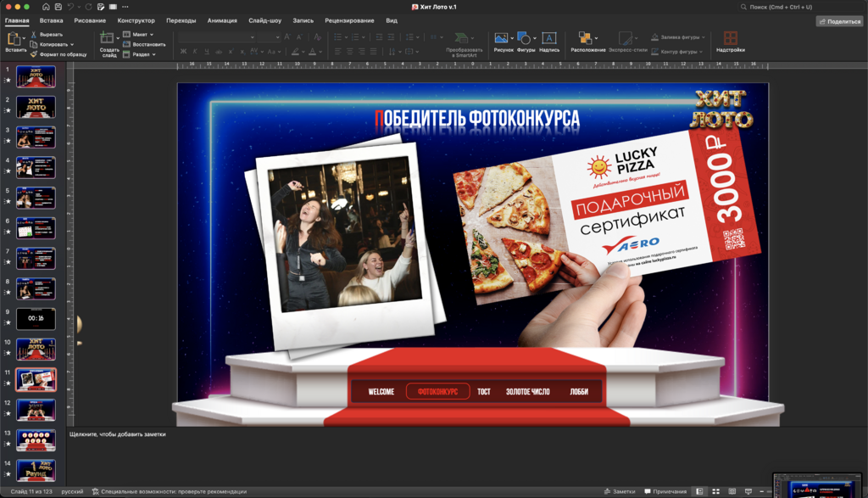Viewport: 868px width, 498px height.
Task: Click the Home icon in title bar
Action: coord(46,7)
